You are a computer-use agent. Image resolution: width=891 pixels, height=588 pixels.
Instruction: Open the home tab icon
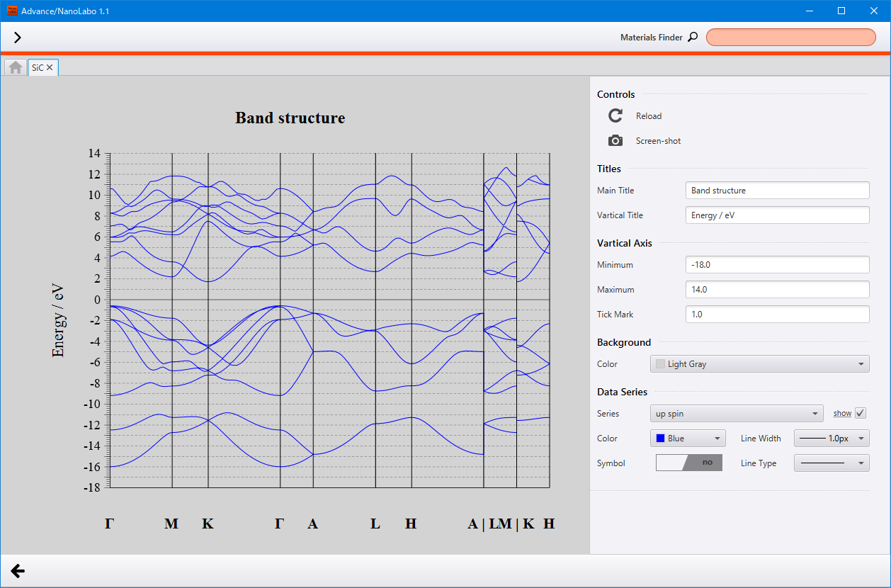pos(16,67)
